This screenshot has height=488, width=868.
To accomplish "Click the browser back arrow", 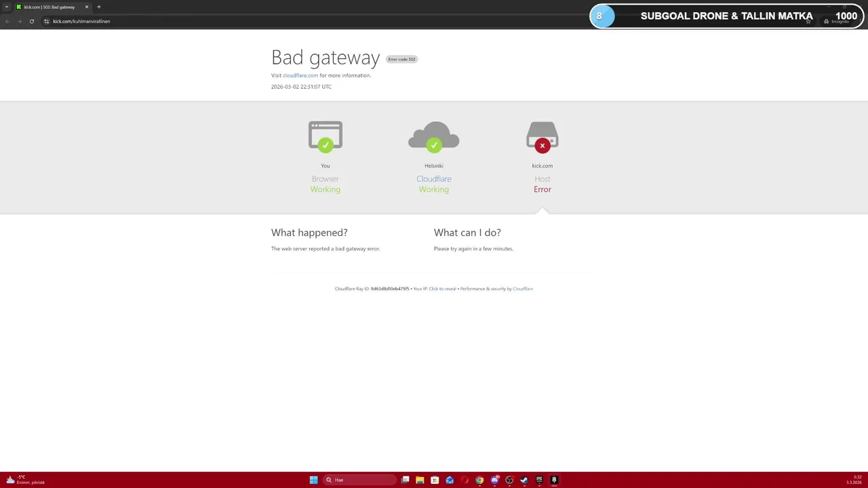I will coord(7,21).
